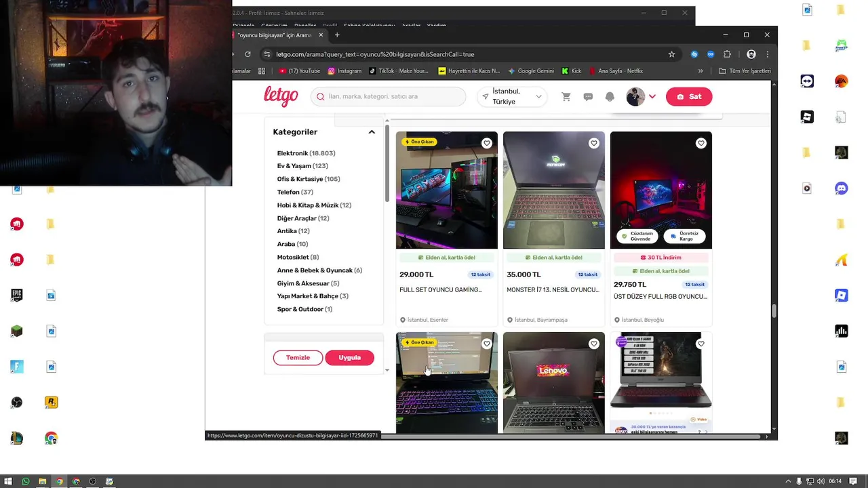Favorite the red-keyboard gaming laptop in second row

point(701,344)
